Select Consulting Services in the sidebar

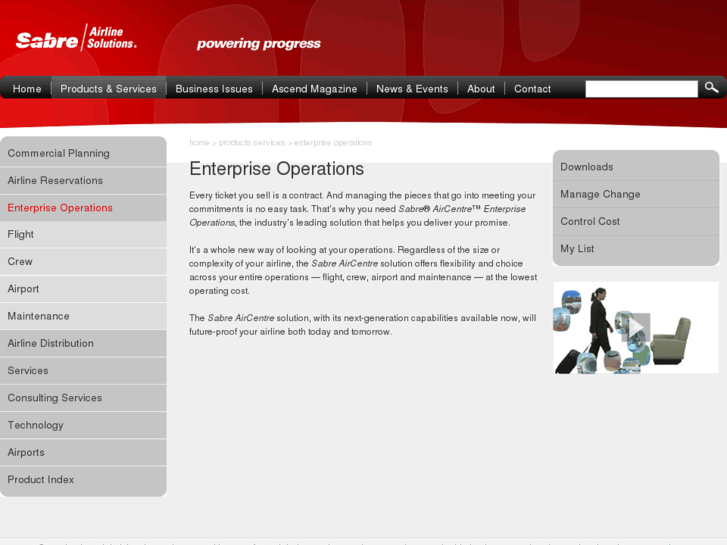click(83, 398)
